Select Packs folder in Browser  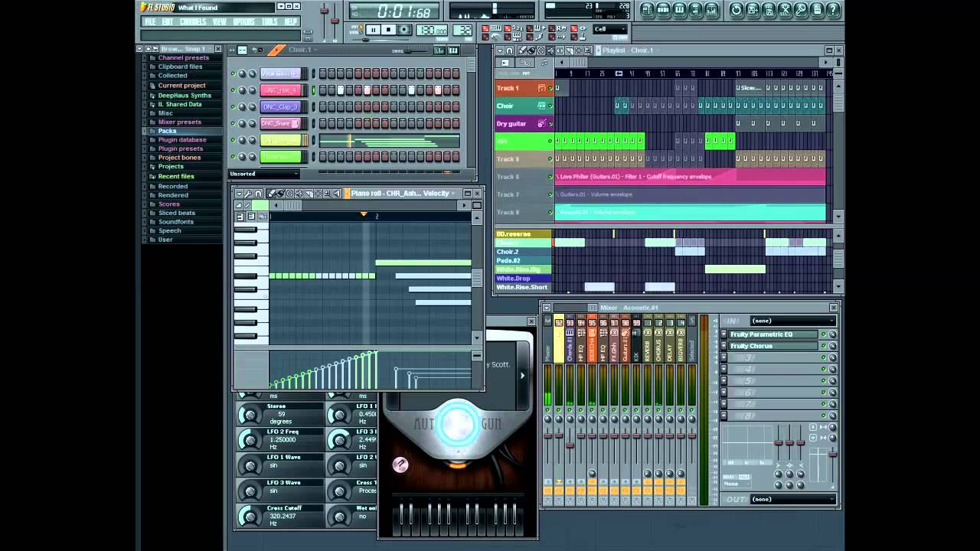point(167,131)
